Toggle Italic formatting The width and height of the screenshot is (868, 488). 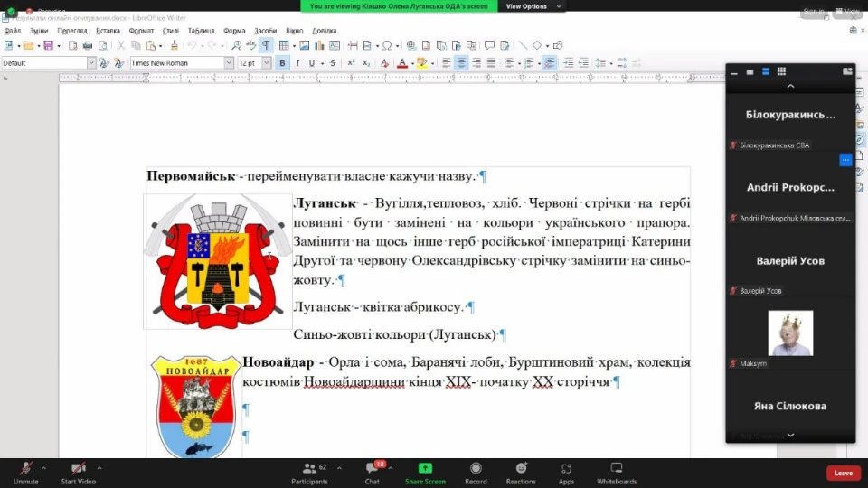pyautogui.click(x=297, y=63)
